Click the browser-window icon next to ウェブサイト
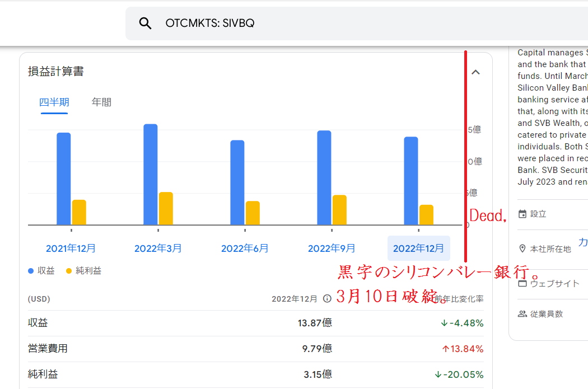 pyautogui.click(x=522, y=283)
